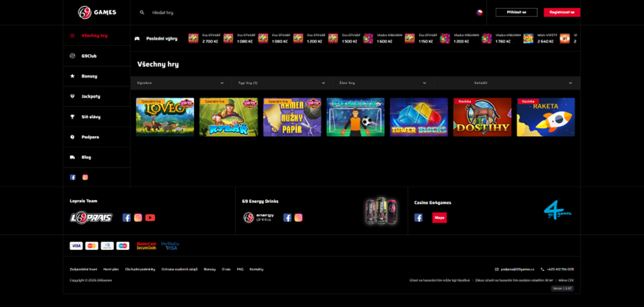The width and height of the screenshot is (644, 307).
Task: Open Instagram icon in the left sidebar
Action: pos(85,177)
